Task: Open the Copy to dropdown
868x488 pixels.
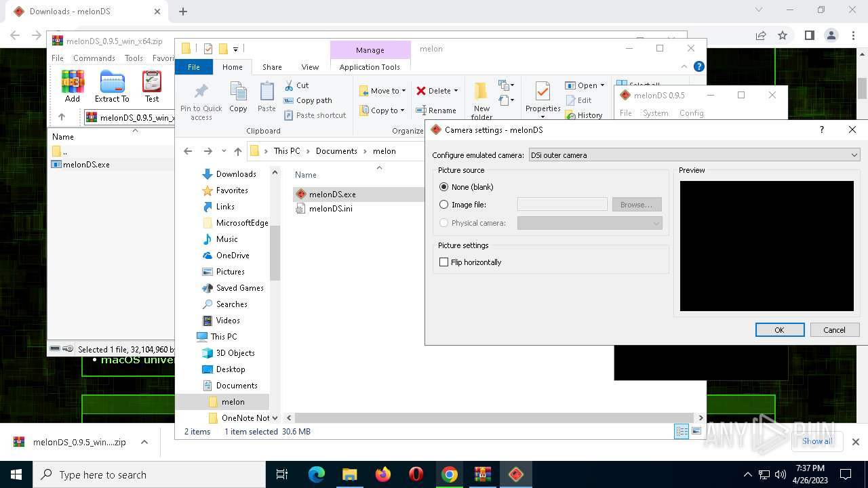Action: [382, 110]
